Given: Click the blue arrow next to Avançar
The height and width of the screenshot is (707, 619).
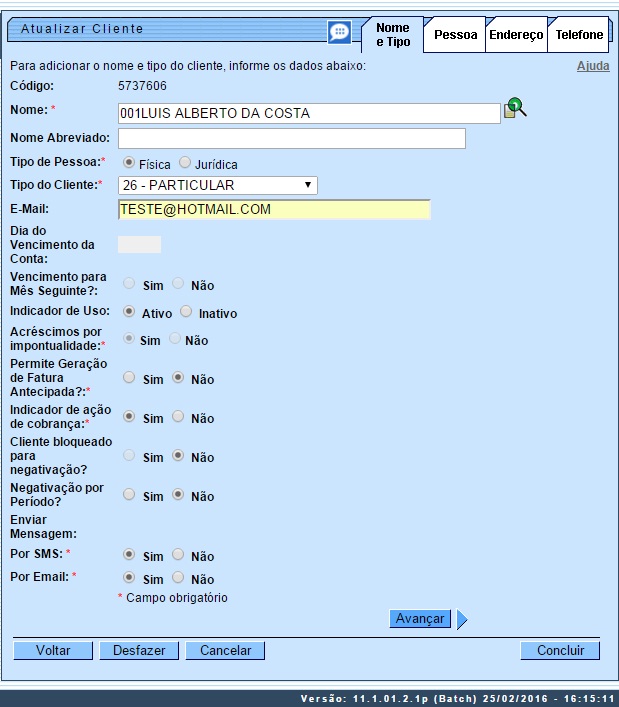Looking at the screenshot, I should (462, 619).
